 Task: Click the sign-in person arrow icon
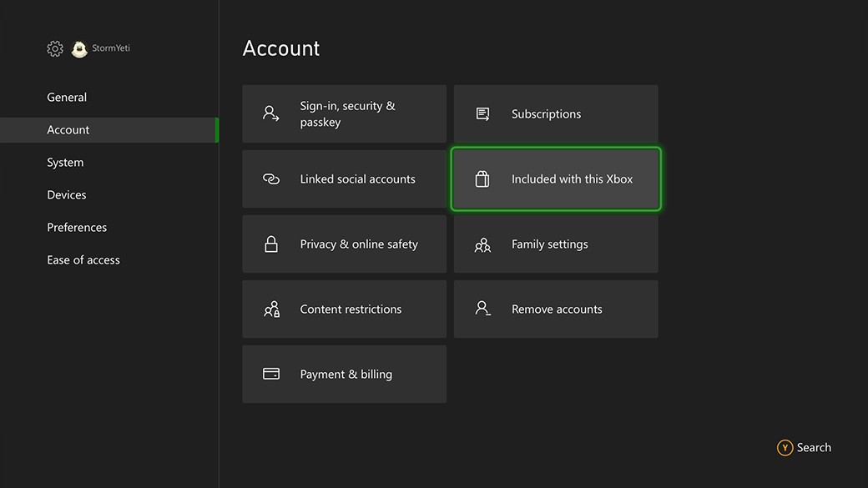pos(271,113)
